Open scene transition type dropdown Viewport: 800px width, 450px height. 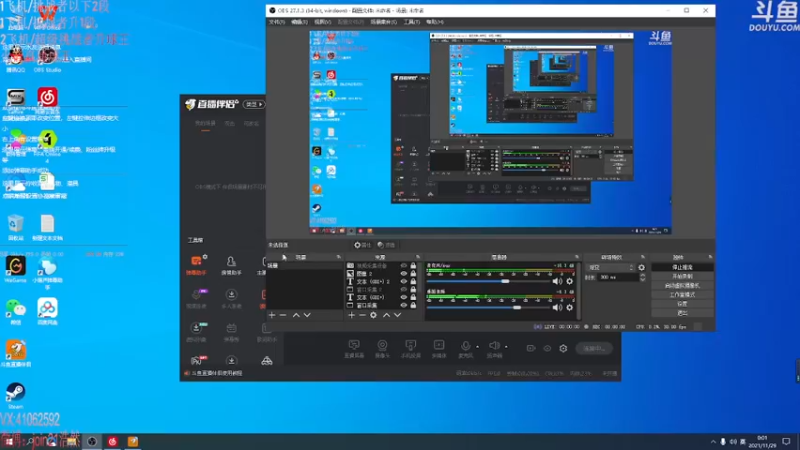tap(611, 267)
